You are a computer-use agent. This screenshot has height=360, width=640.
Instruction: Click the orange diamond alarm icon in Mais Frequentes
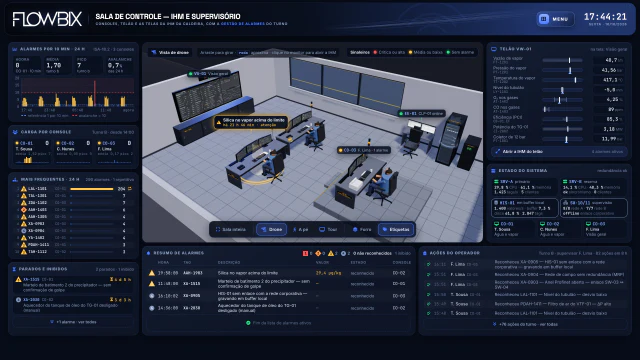coord(24,209)
